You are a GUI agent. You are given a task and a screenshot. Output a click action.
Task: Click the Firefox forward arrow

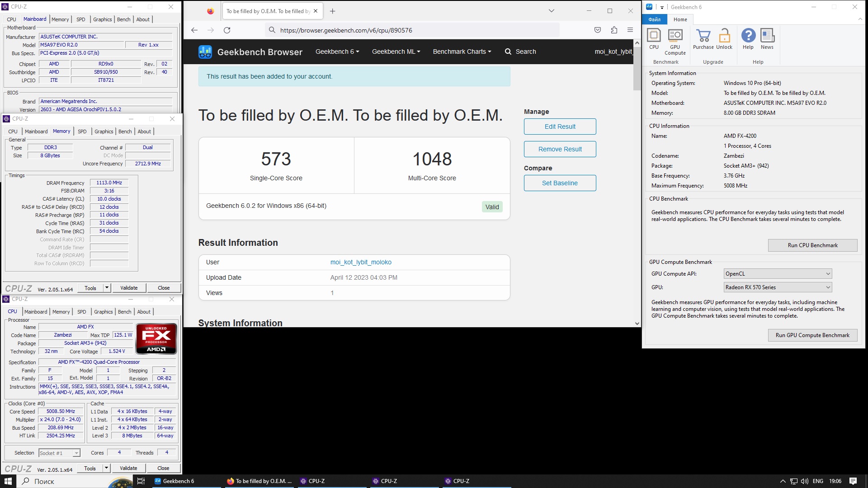[211, 30]
